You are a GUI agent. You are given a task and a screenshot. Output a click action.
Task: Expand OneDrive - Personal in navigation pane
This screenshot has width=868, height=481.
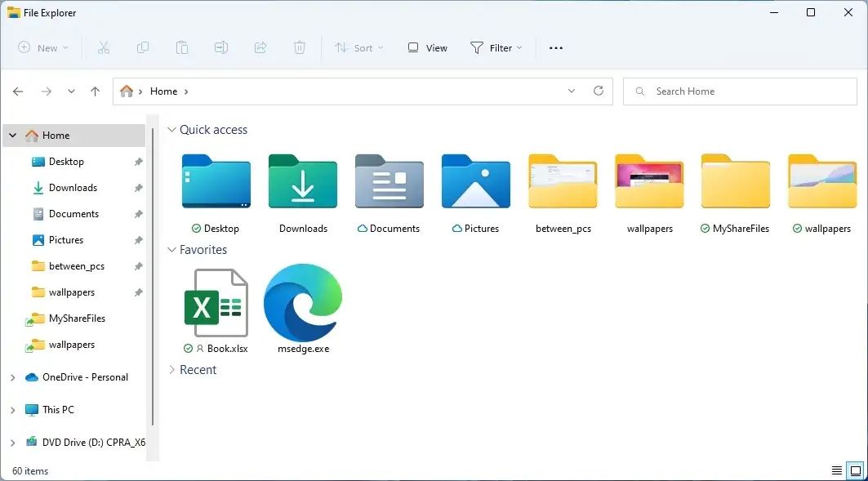12,377
